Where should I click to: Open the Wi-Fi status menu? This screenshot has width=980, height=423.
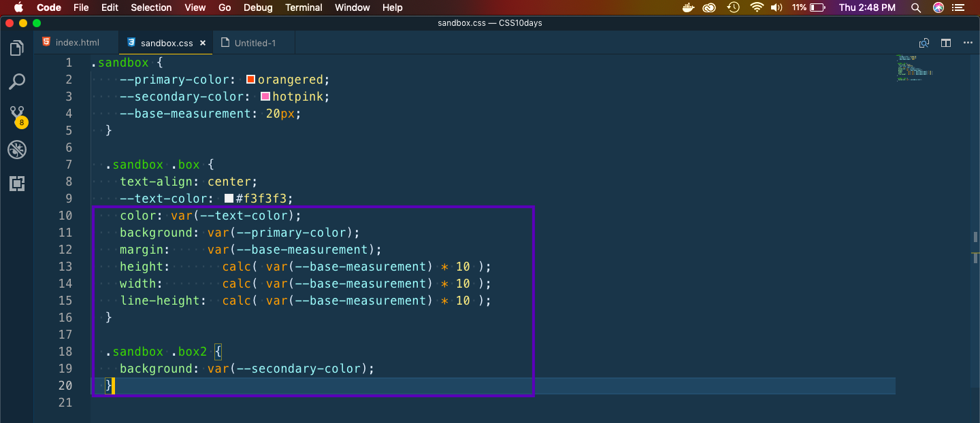click(x=757, y=7)
